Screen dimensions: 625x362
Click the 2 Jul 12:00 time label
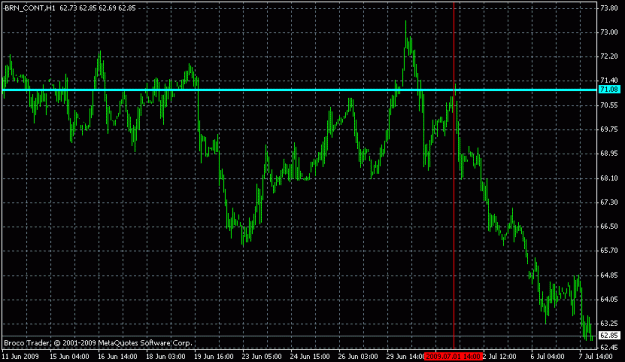click(499, 356)
